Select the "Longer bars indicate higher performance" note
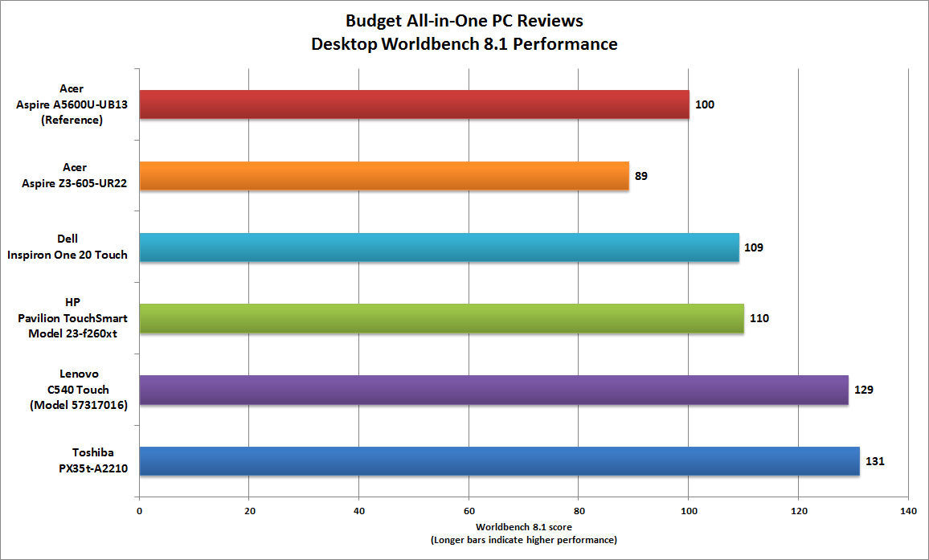The width and height of the screenshot is (929, 560). click(x=523, y=539)
